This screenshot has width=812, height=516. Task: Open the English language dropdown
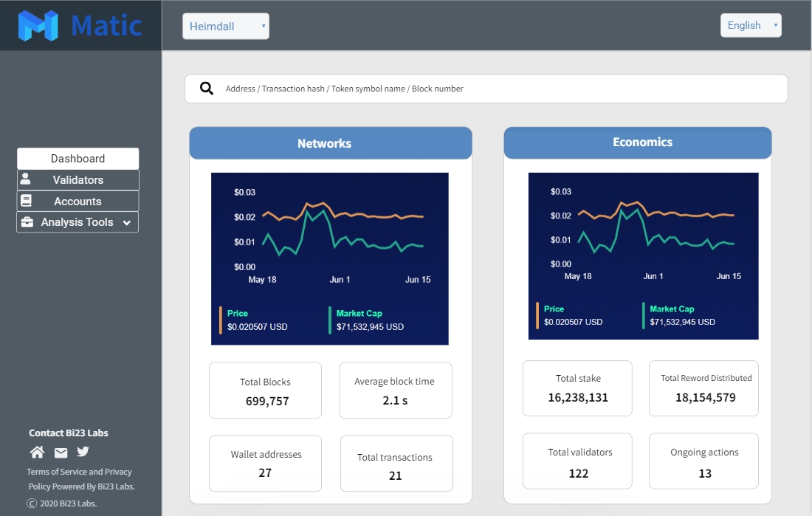pyautogui.click(x=751, y=25)
